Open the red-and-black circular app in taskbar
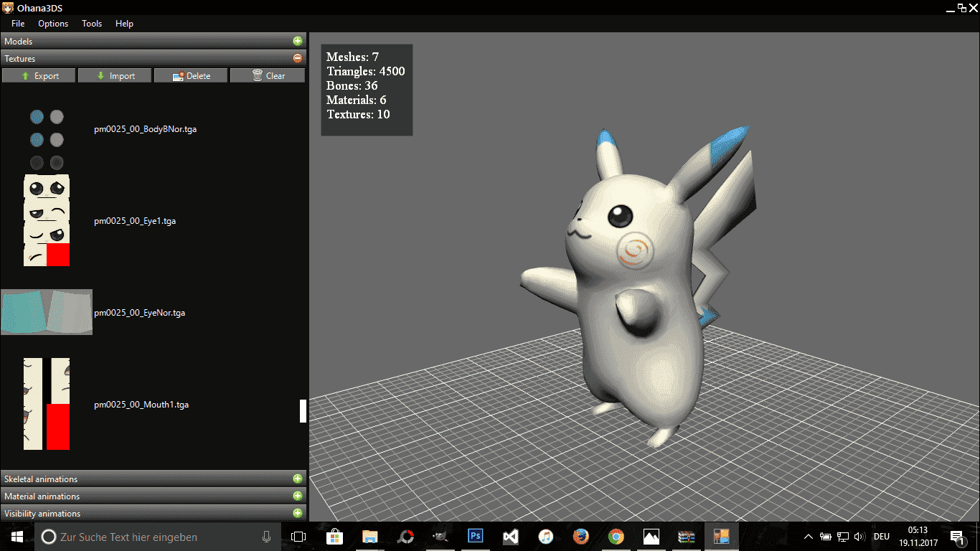The width and height of the screenshot is (980, 551). 405,537
